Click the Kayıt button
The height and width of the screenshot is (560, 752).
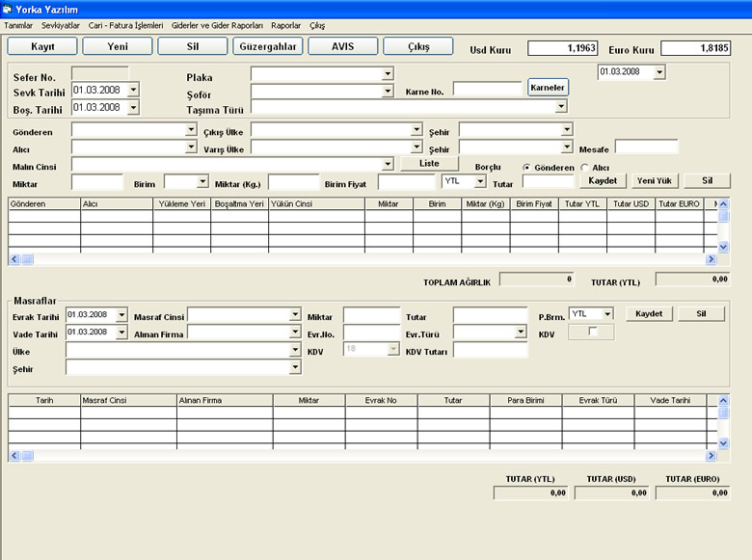click(x=42, y=46)
